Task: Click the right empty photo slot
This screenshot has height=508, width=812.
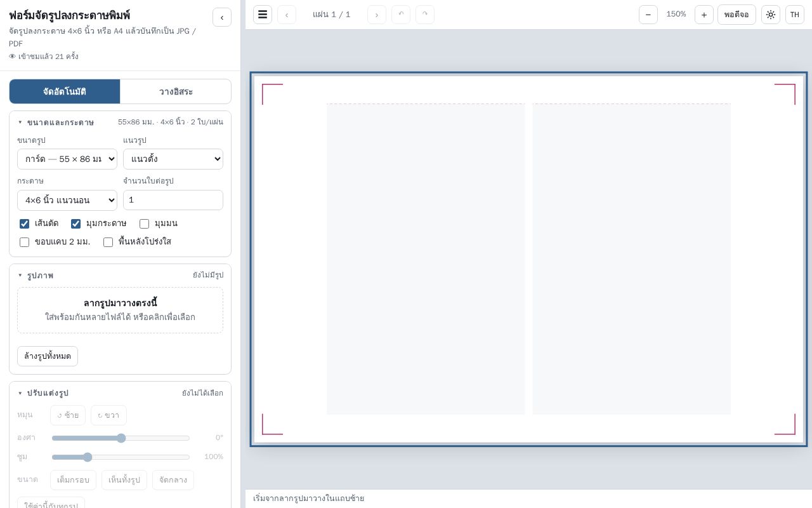Action: tap(632, 259)
